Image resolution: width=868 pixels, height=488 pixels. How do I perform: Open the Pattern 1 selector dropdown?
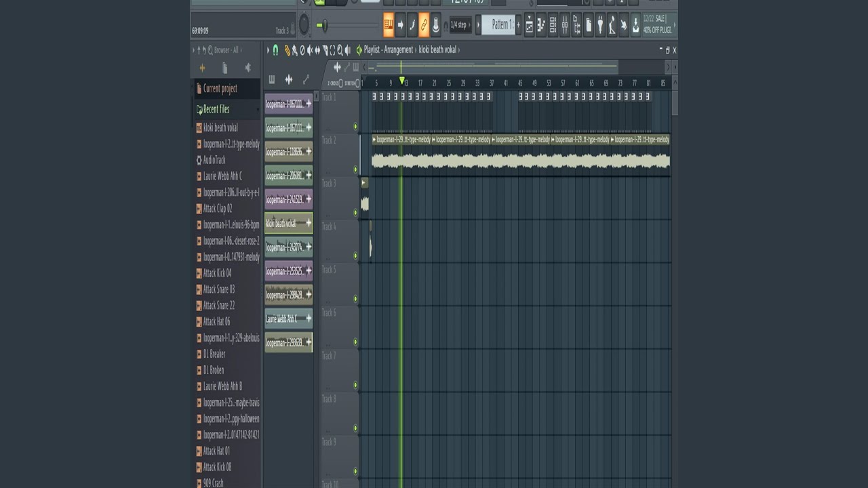[x=498, y=25]
